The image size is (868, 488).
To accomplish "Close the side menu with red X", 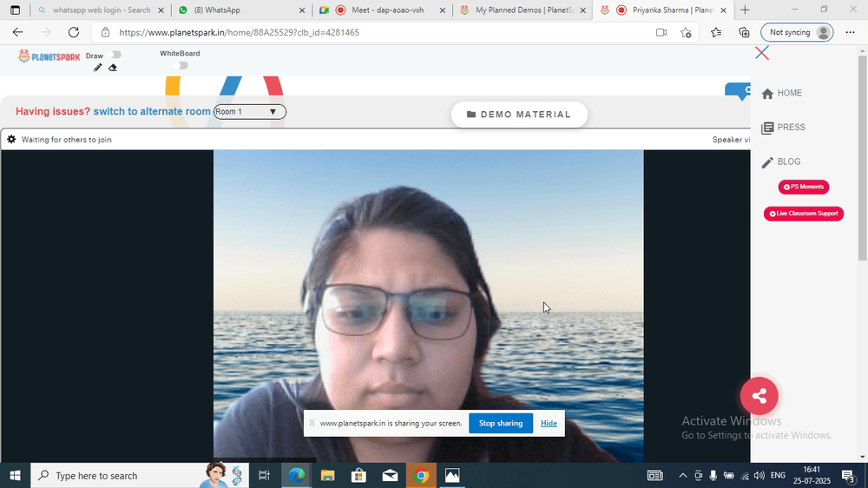I will point(762,53).
